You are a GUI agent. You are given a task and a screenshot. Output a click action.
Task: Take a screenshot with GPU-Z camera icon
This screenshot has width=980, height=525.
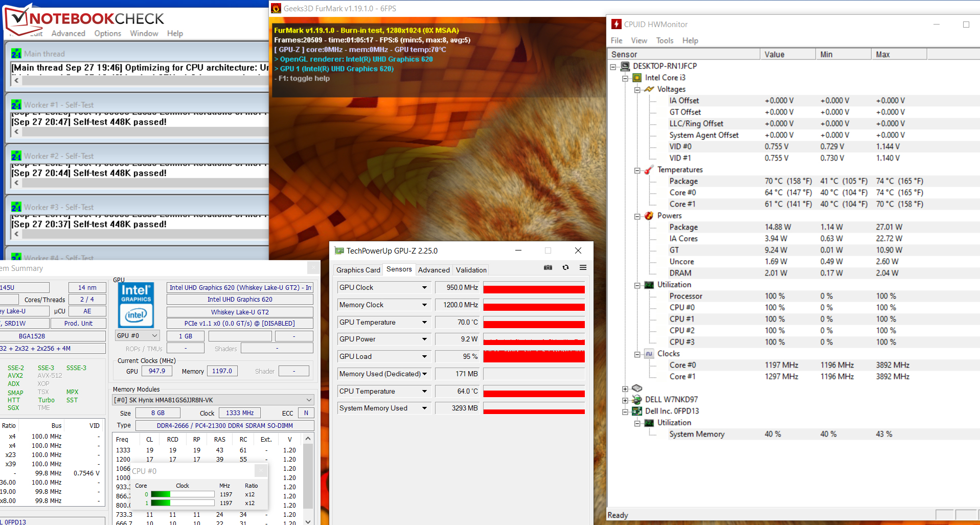(548, 267)
